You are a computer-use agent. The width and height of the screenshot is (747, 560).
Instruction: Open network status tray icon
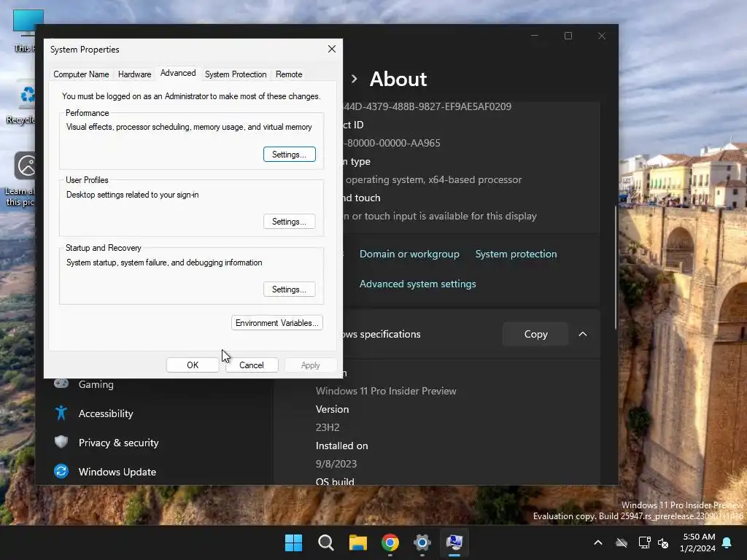(645, 542)
